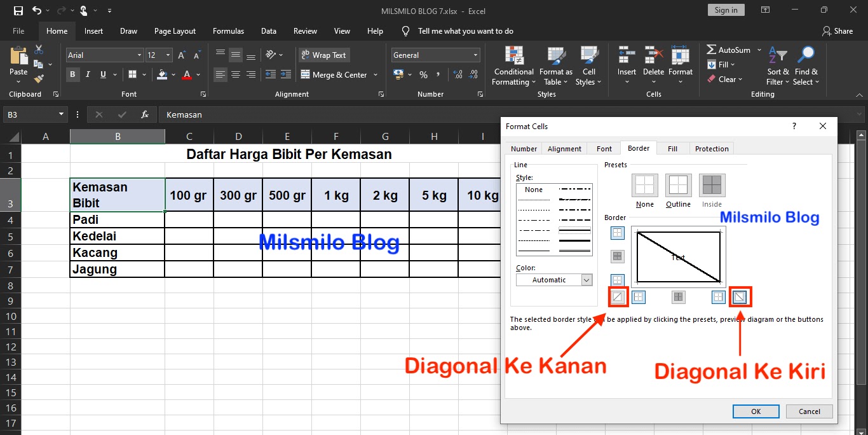Switch to the Protection tab in Format Cells
The width and height of the screenshot is (868, 435).
pyautogui.click(x=712, y=149)
